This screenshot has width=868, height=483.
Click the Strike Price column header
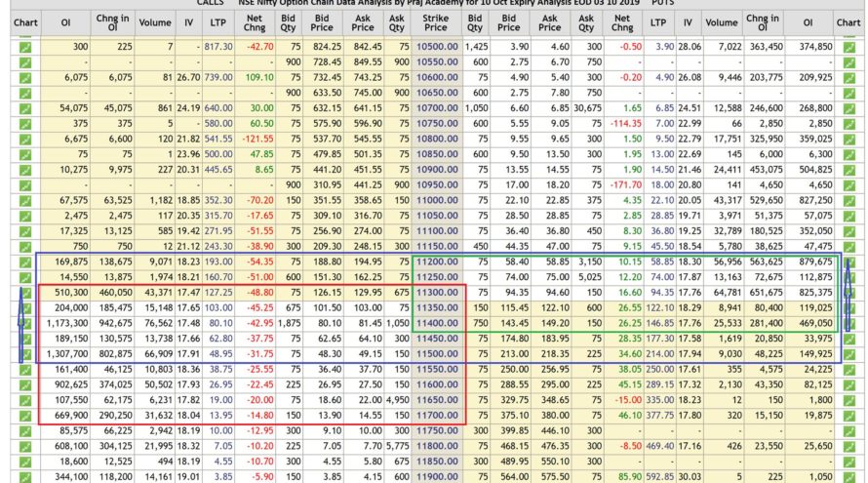(436, 22)
